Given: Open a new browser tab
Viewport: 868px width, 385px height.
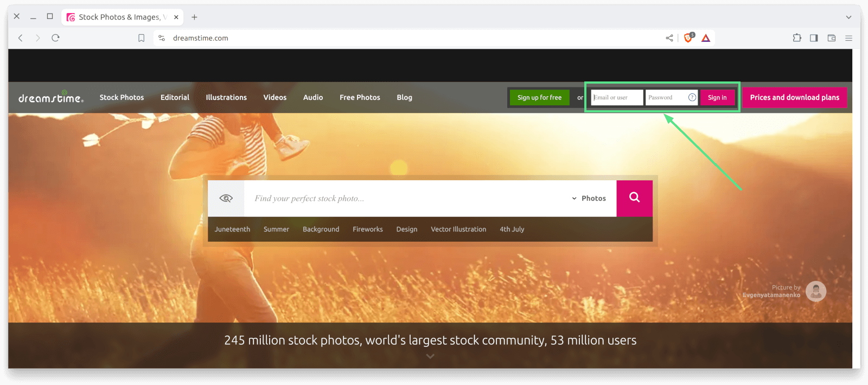Looking at the screenshot, I should coord(194,17).
